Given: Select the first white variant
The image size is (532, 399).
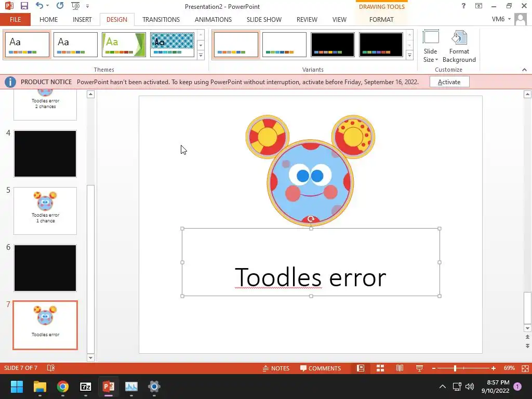Looking at the screenshot, I should click(236, 45).
